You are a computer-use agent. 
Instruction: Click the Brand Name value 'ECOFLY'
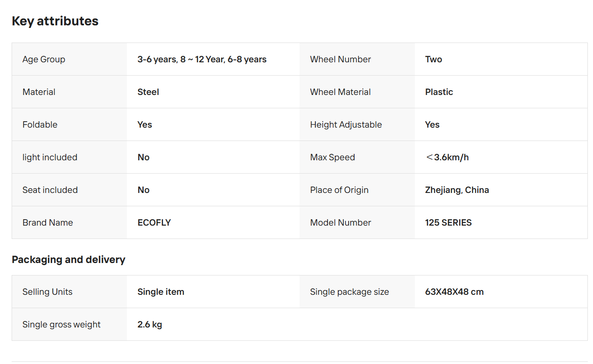[154, 223]
